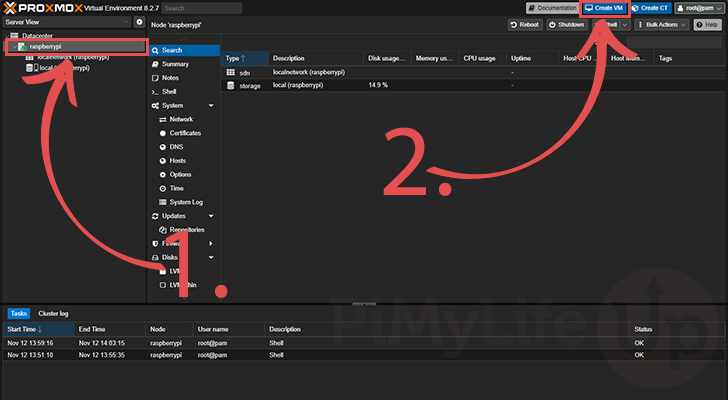Click the Disks drive icon
Image resolution: width=728 pixels, height=400 pixels.
click(x=156, y=258)
